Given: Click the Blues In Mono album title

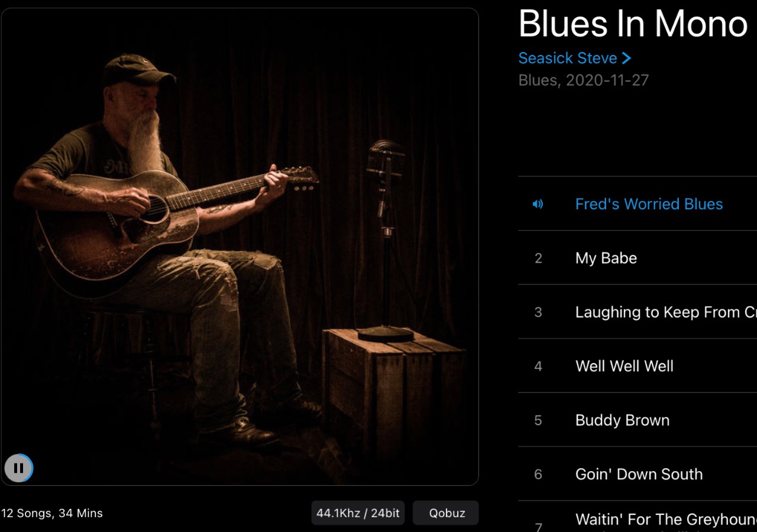Looking at the screenshot, I should click(633, 24).
